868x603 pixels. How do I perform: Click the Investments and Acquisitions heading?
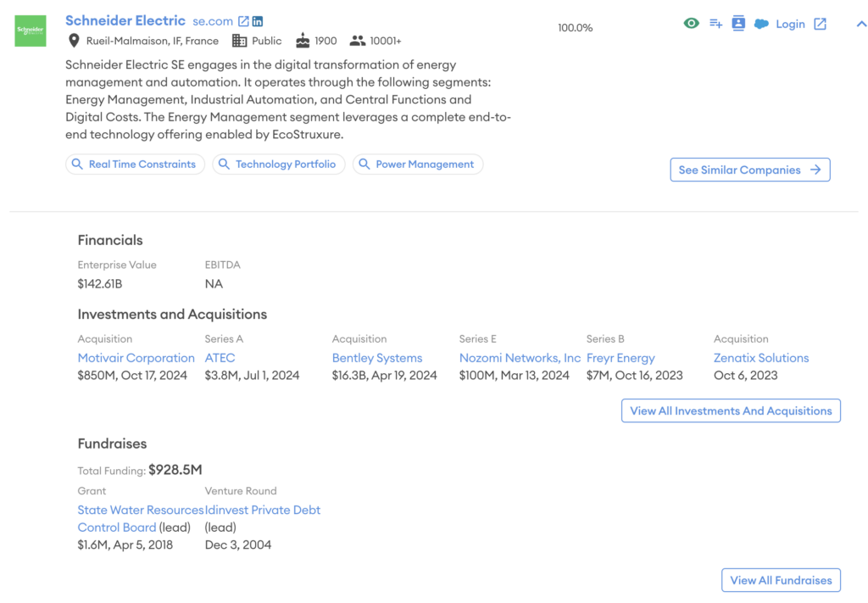click(172, 315)
